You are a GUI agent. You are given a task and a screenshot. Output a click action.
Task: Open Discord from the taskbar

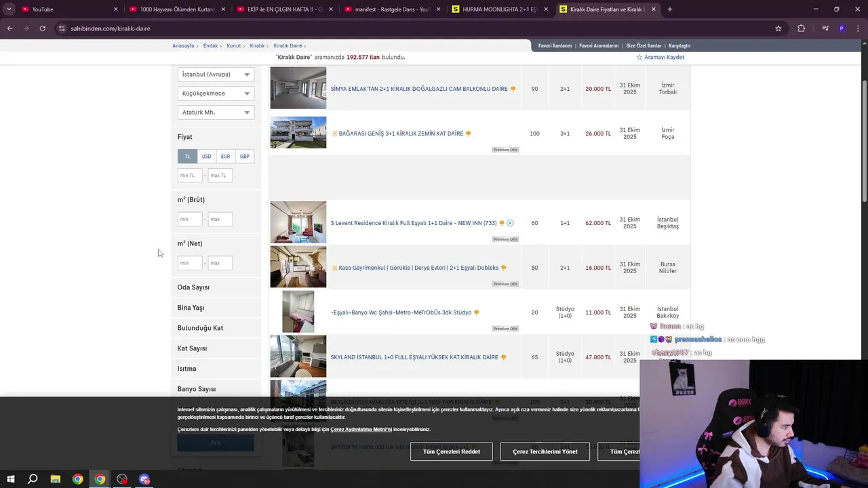pyautogui.click(x=144, y=479)
